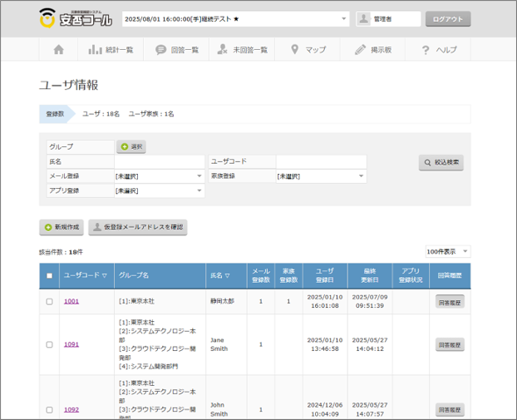The height and width of the screenshot is (420, 517).
Task: Open the 100件表示 page size dropdown
Action: click(447, 251)
